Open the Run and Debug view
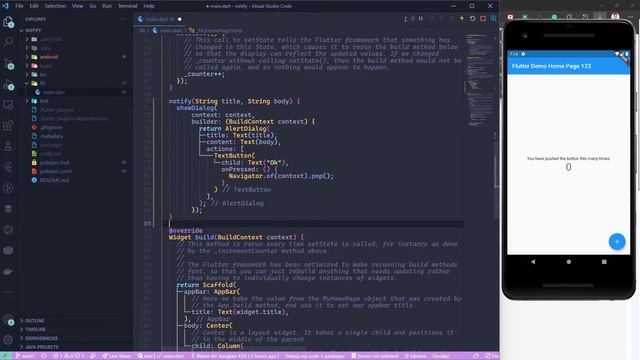 tap(8, 84)
